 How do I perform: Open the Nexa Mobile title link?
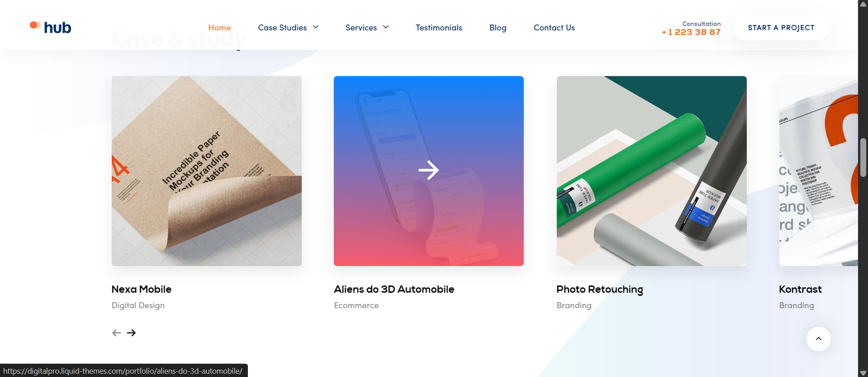point(142,289)
